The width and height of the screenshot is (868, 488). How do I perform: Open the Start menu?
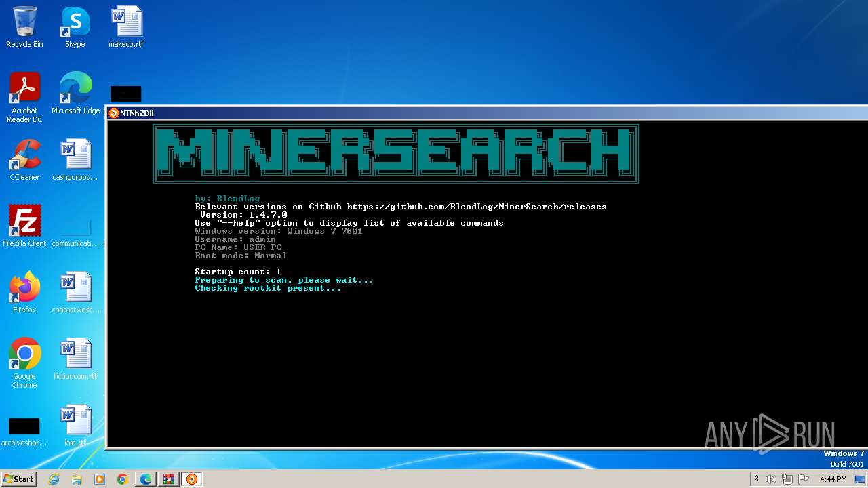(19, 479)
